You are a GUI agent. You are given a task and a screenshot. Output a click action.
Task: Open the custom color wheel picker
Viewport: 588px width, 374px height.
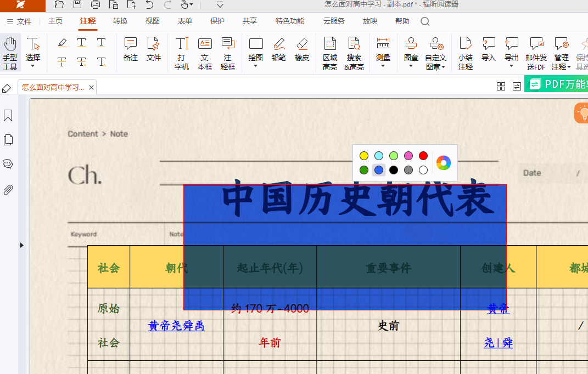(x=444, y=163)
